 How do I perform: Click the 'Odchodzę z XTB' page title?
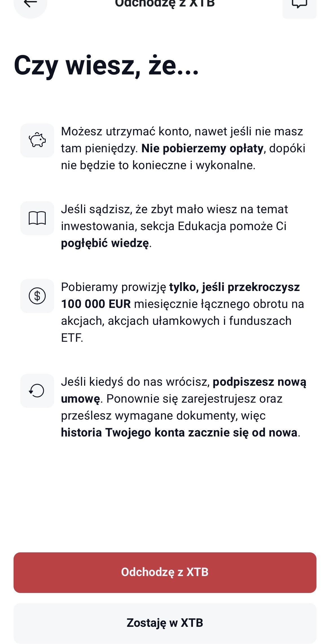pos(165,4)
